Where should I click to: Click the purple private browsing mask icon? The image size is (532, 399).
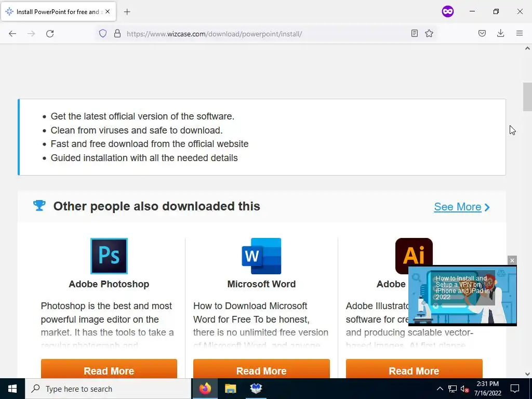click(x=448, y=11)
